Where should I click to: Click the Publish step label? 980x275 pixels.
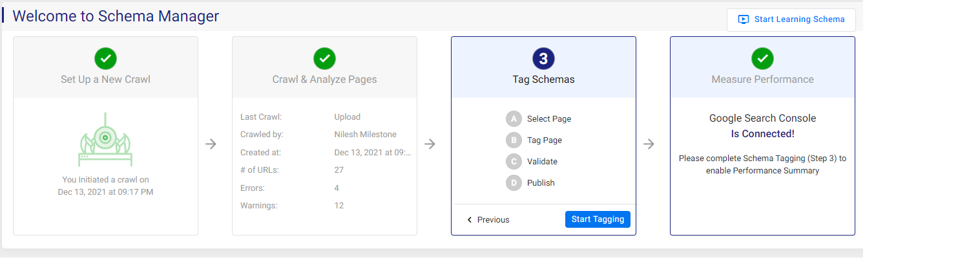(541, 183)
